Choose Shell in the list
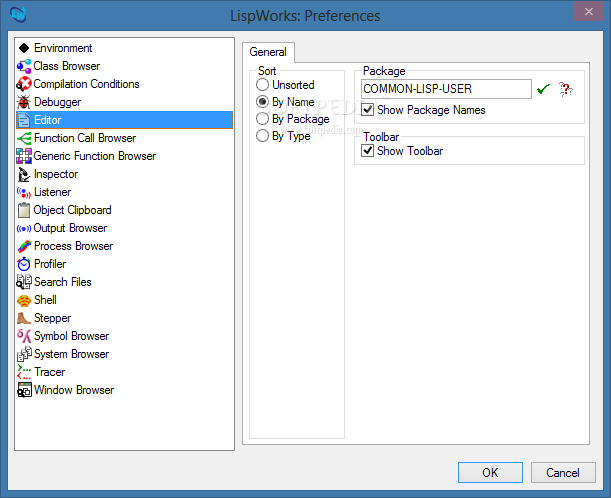 click(x=124, y=300)
